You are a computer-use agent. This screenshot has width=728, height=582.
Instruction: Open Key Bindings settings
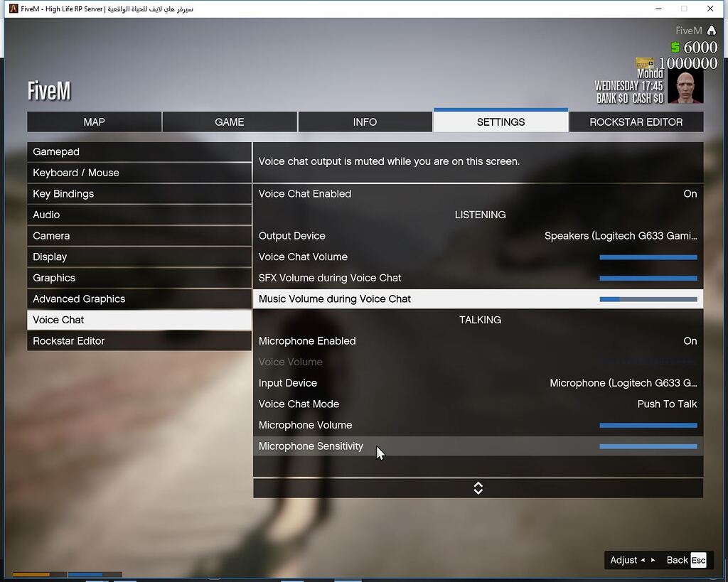coord(139,193)
